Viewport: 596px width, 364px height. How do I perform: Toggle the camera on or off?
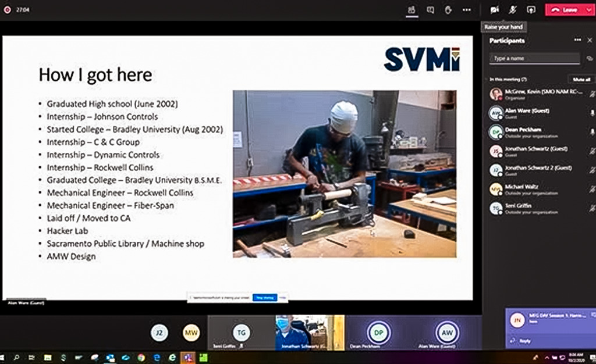pos(495,10)
